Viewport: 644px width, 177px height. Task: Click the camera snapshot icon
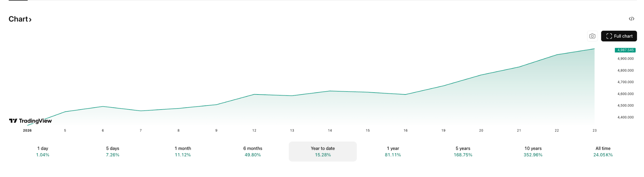coord(592,36)
